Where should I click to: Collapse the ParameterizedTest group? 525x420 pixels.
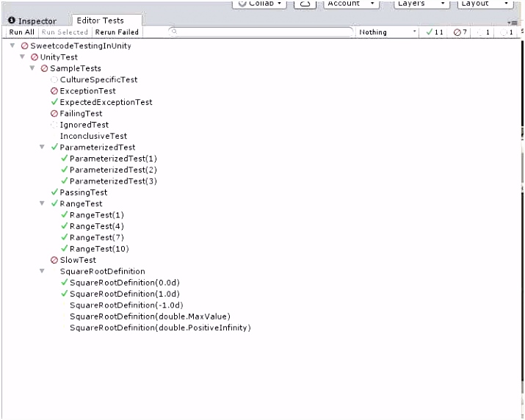point(42,147)
